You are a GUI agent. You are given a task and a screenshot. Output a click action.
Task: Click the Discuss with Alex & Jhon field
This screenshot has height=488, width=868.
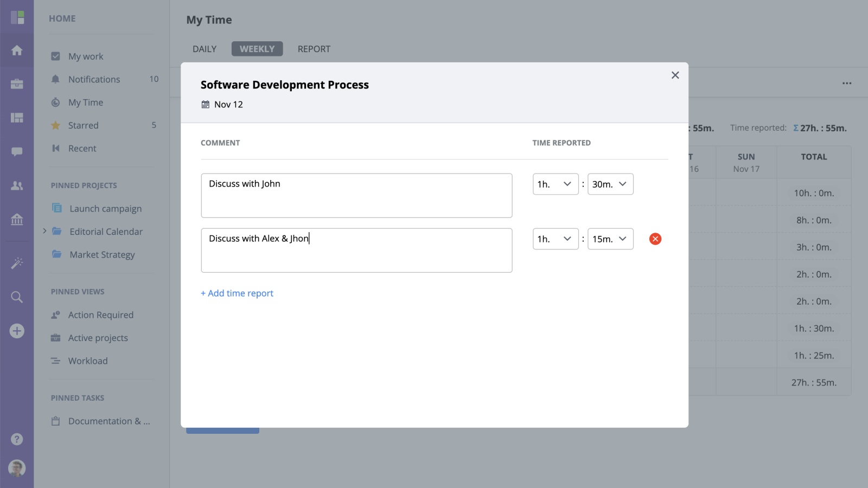point(356,250)
